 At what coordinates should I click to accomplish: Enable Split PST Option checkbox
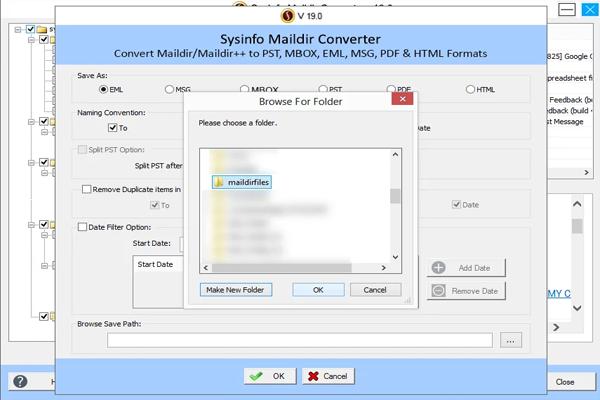[x=82, y=149]
